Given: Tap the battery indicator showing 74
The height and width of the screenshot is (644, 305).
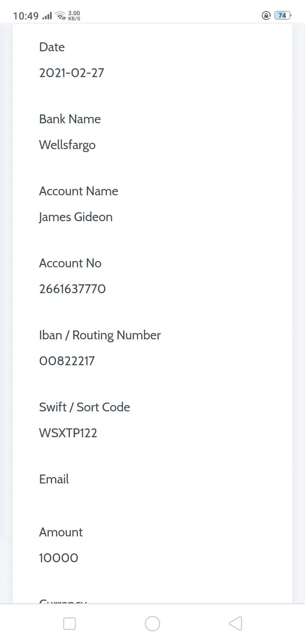Looking at the screenshot, I should [283, 16].
